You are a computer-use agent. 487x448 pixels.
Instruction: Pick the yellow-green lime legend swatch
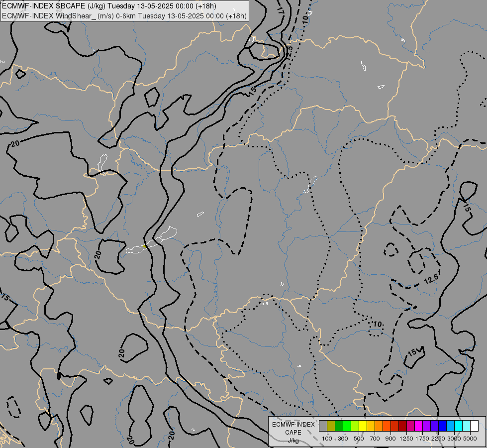(355, 426)
